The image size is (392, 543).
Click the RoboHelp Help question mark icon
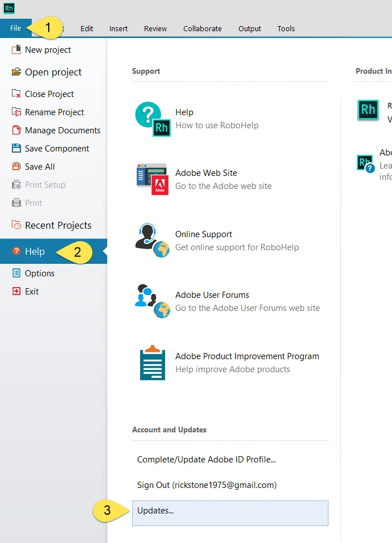point(153,119)
